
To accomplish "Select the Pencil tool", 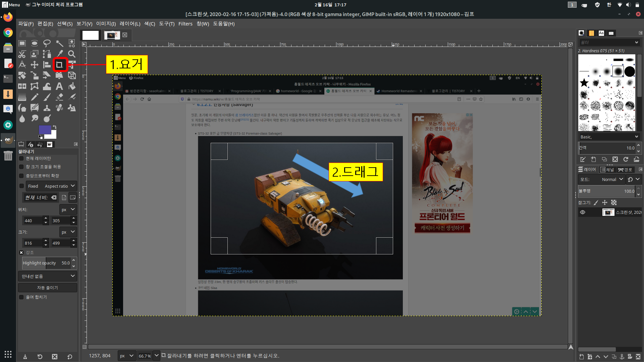I will (35, 97).
